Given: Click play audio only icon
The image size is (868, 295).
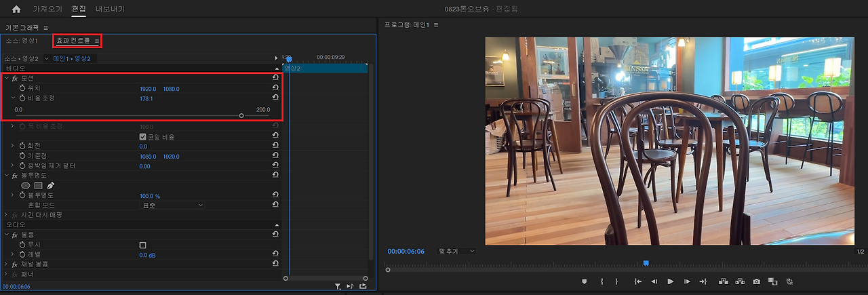Looking at the screenshot, I should point(350,287).
